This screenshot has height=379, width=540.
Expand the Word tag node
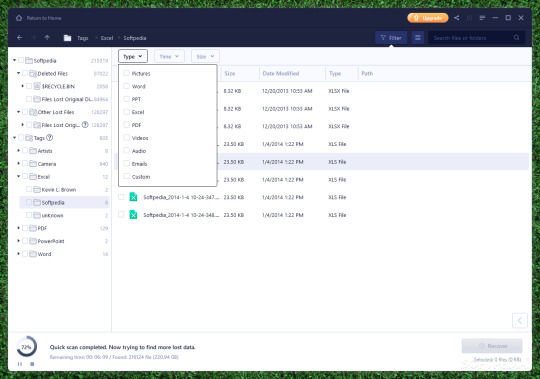pos(19,254)
